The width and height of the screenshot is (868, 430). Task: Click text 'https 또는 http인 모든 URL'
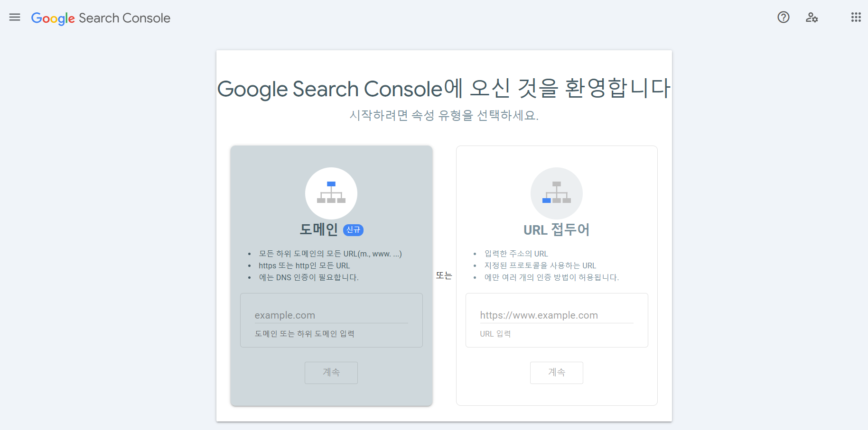[x=304, y=265]
